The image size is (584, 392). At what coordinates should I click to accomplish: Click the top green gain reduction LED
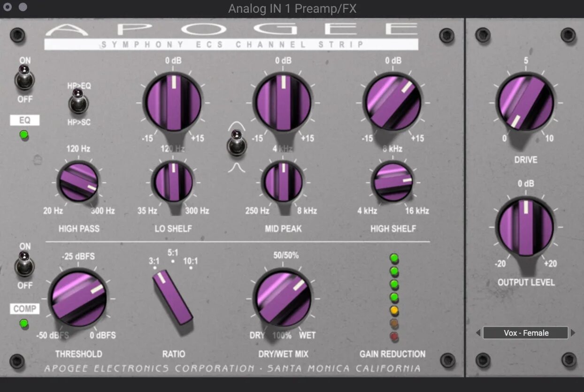[394, 258]
